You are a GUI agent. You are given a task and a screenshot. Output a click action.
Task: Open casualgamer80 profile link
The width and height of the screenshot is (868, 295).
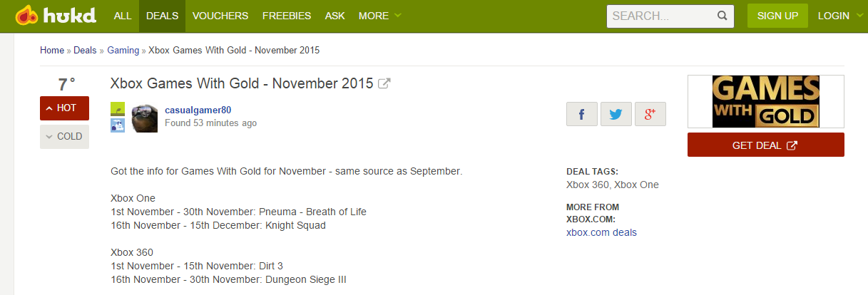pos(198,110)
